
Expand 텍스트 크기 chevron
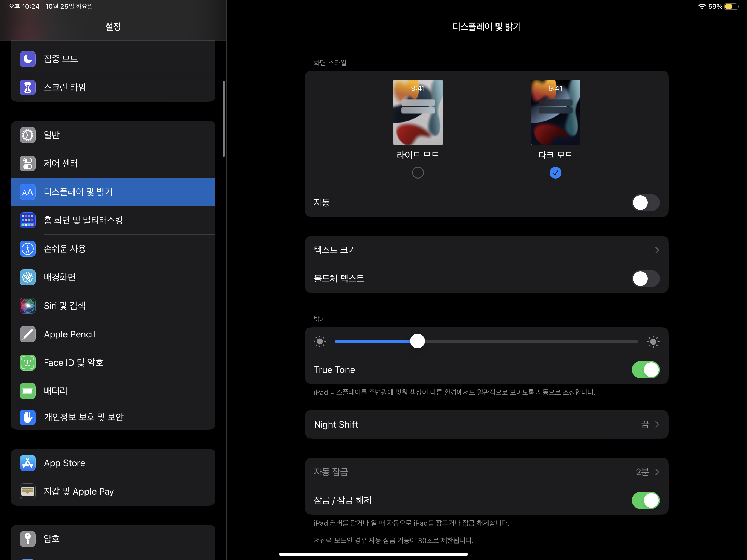point(657,250)
